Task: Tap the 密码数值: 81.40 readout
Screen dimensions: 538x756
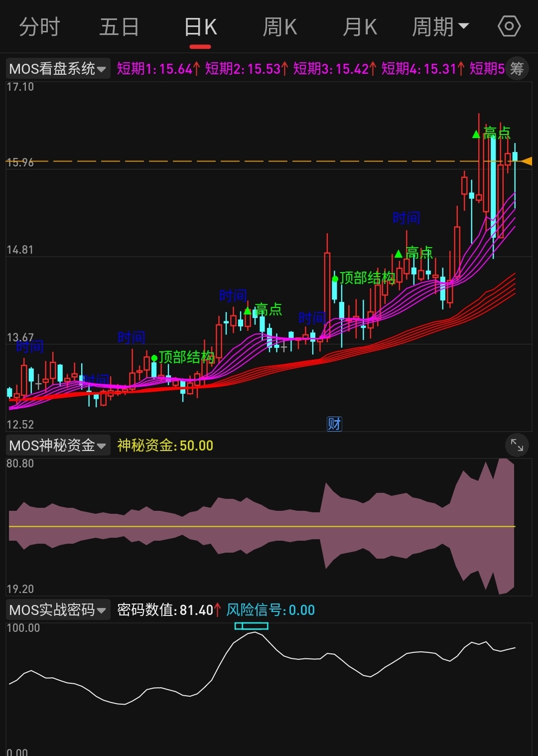Action: (169, 609)
